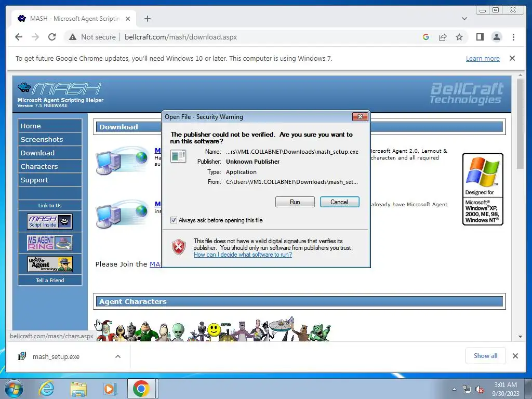Screen dimensions: 532x399
Task: Bookmark the page with the star icon
Action: pos(459,37)
